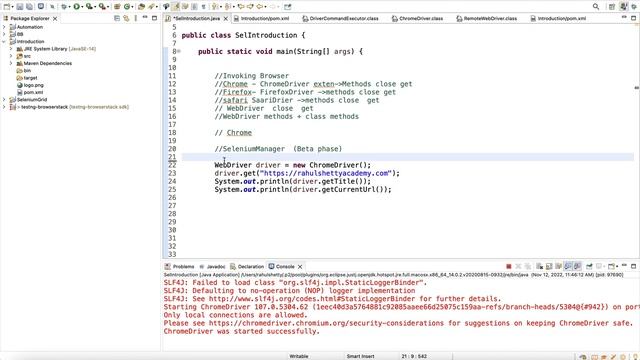
Task: Click the Save icon in the toolbar
Action: [x=20, y=7]
